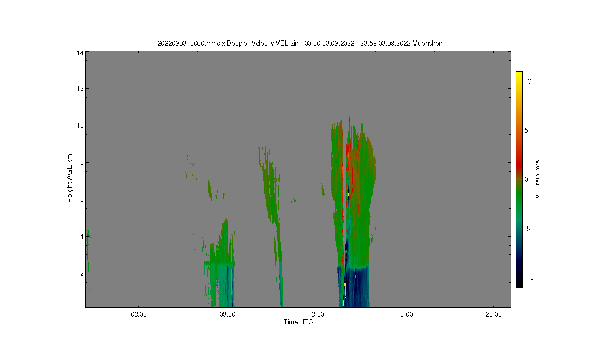Viewport: 607px width, 364px height.
Task: Click the colorbar value label -10
Action: (x=529, y=278)
